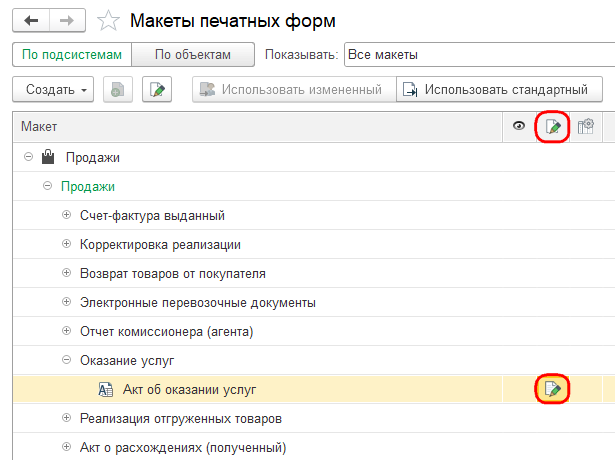Collapse the top-level Продажи group
This screenshot has width=615, height=460.
click(x=28, y=157)
